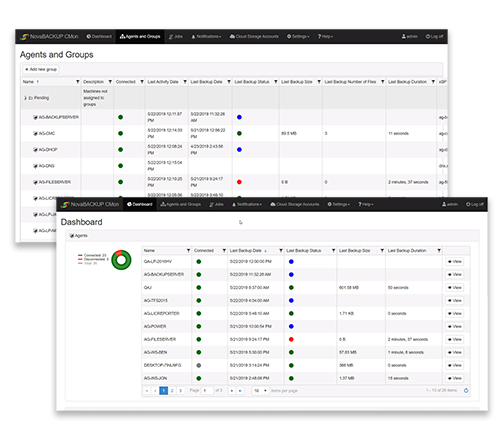
Task: Click the connected agents donut chart
Action: pyautogui.click(x=121, y=260)
